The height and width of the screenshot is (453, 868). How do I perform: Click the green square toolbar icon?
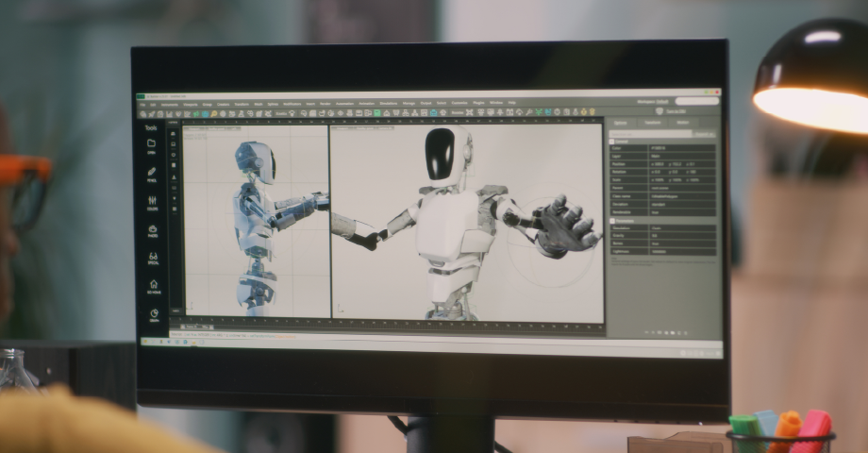(x=377, y=113)
